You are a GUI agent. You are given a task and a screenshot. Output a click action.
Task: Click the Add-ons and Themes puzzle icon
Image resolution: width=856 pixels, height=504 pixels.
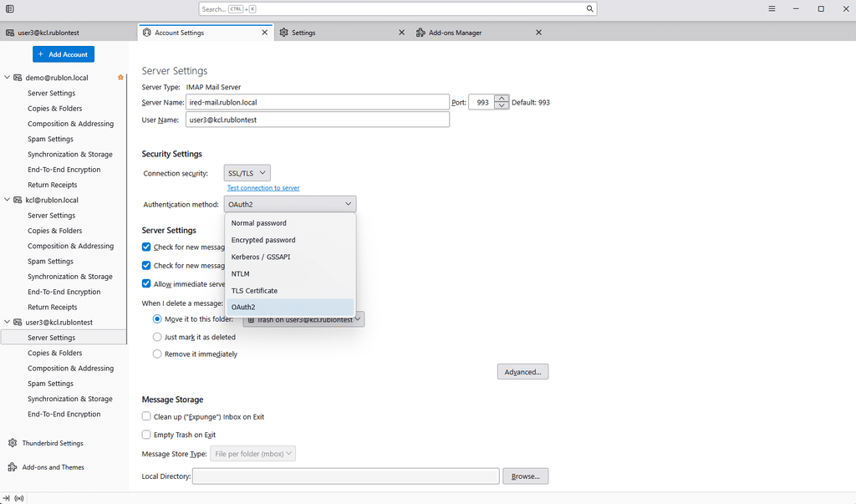coord(13,467)
